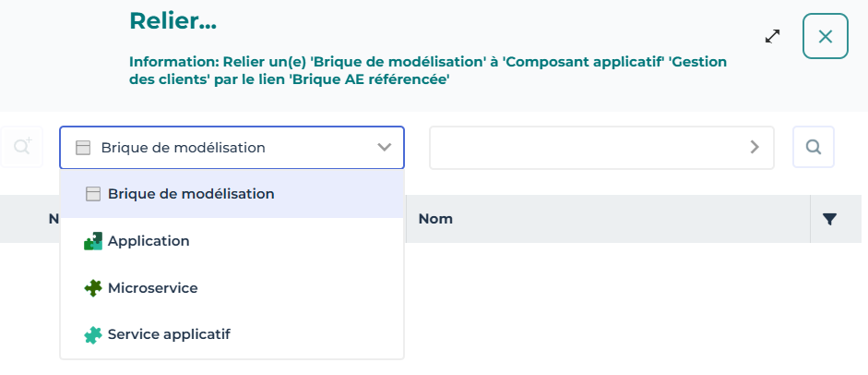Expand the right chevron in the search field

click(x=755, y=147)
